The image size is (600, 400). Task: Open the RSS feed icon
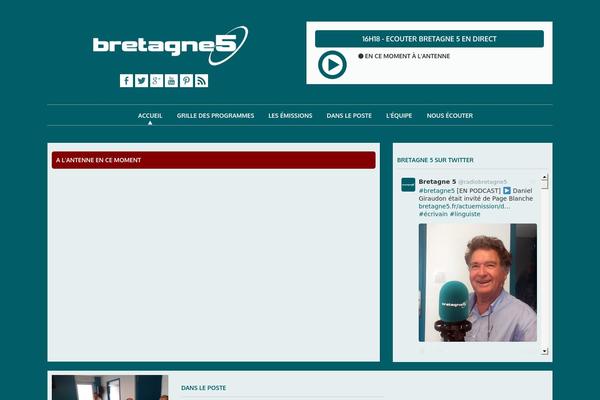(x=201, y=81)
